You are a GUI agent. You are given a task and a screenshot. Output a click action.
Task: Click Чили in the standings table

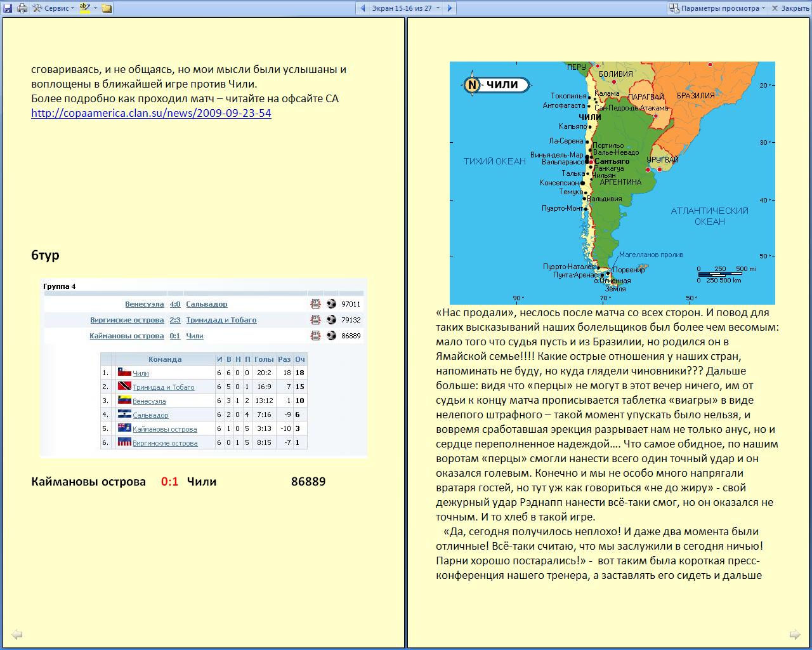(141, 373)
